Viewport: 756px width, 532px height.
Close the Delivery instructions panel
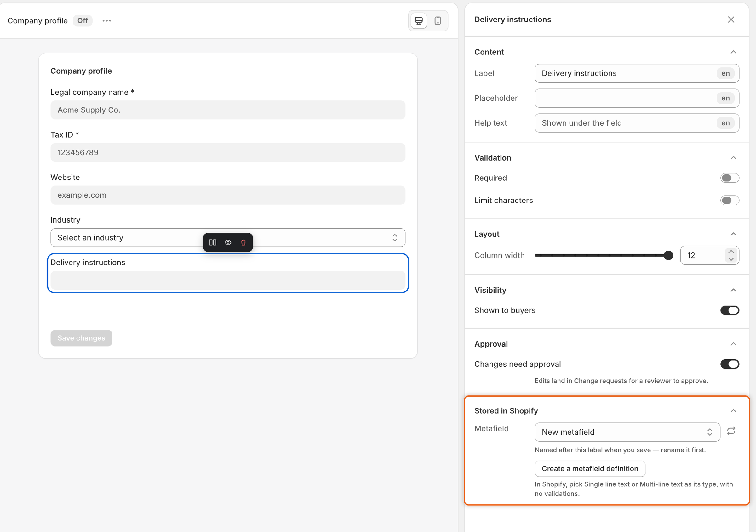pyautogui.click(x=731, y=20)
